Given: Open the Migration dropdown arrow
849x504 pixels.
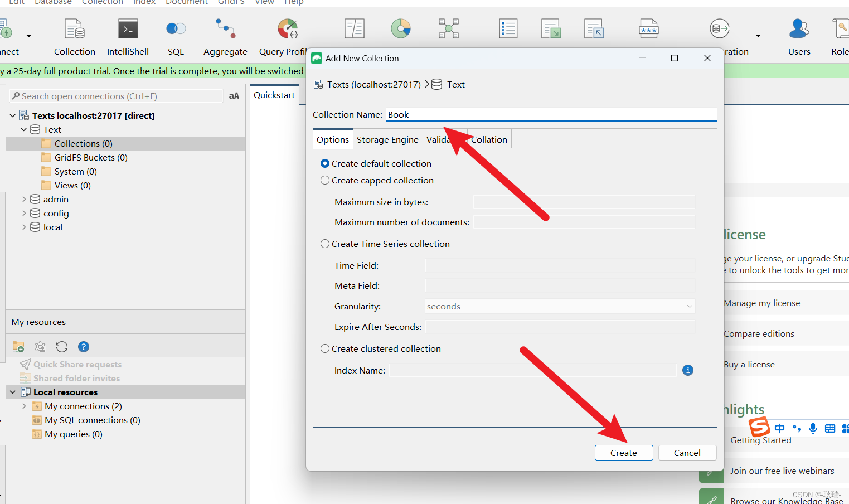Looking at the screenshot, I should coord(758,36).
